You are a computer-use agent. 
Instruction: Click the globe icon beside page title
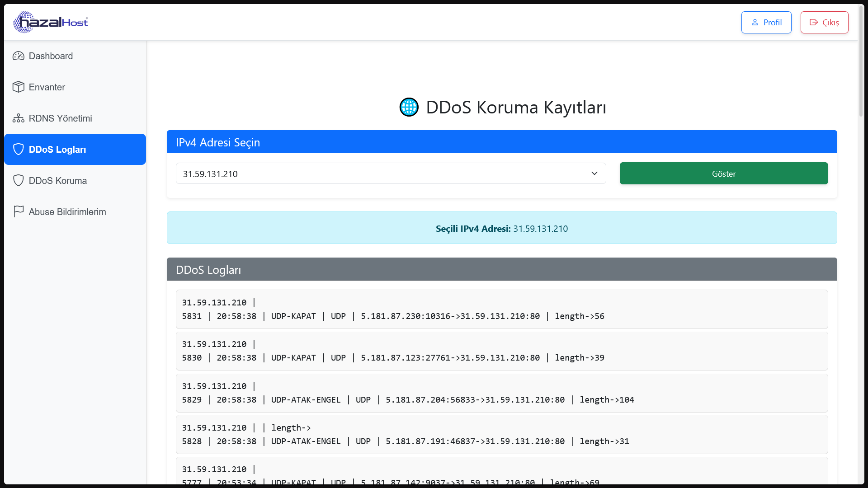[x=409, y=108]
